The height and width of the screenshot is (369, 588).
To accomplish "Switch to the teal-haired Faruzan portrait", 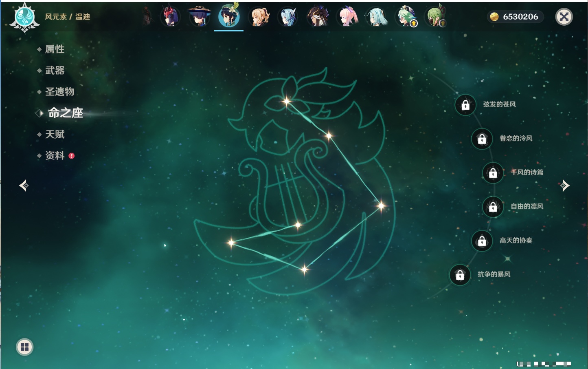I will (x=377, y=17).
